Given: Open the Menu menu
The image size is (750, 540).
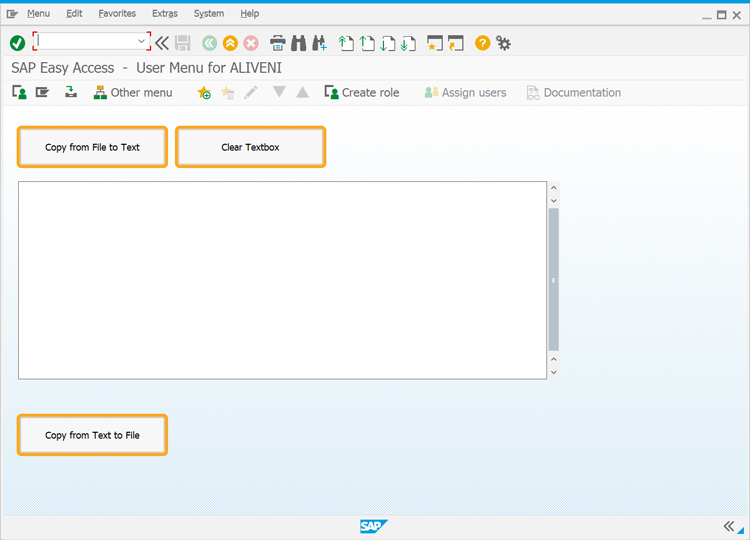Looking at the screenshot, I should click(x=38, y=13).
